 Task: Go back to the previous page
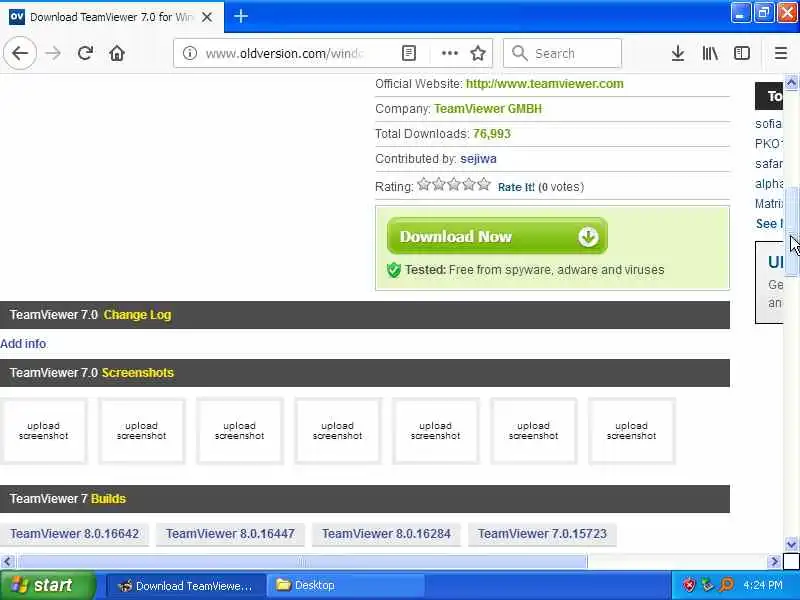tap(20, 53)
